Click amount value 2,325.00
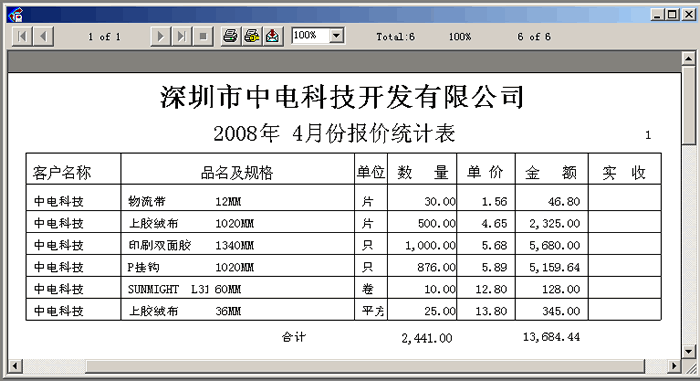The image size is (700, 381). tap(554, 223)
